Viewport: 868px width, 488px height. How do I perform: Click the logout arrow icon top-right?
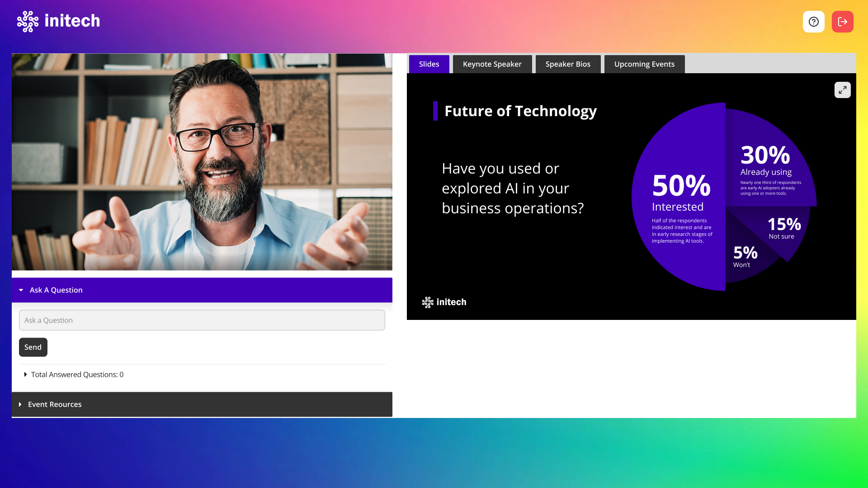[842, 21]
